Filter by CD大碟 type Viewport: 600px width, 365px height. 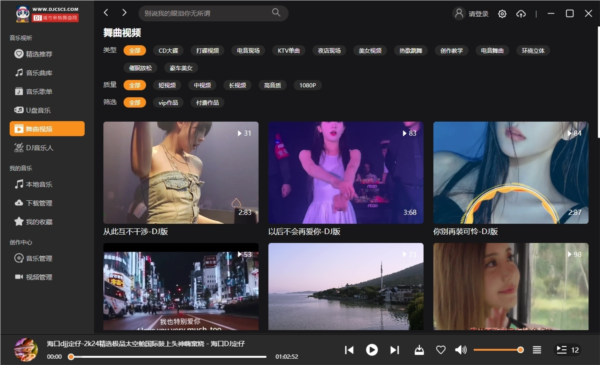click(x=168, y=51)
